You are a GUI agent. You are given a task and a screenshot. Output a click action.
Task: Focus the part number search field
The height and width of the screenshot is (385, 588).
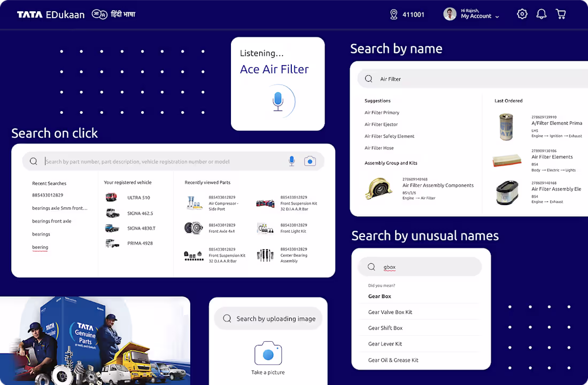pyautogui.click(x=173, y=161)
